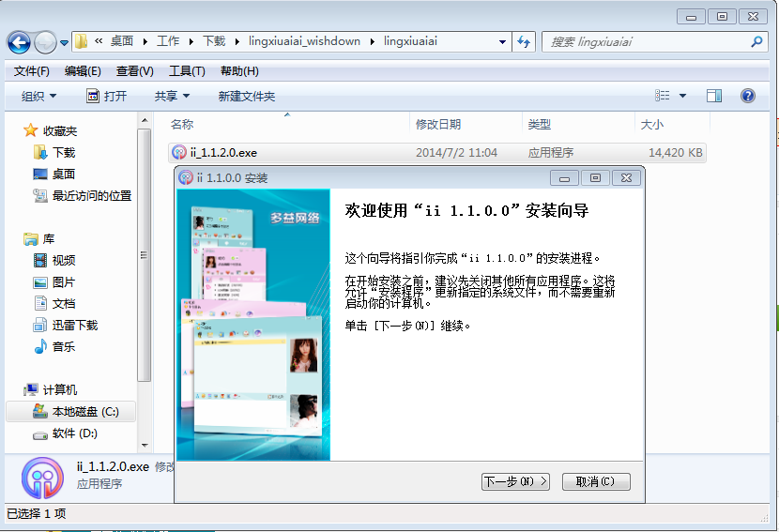Click 下一步(N) in the installer
Image resolution: width=779 pixels, height=532 pixels.
pos(515,481)
